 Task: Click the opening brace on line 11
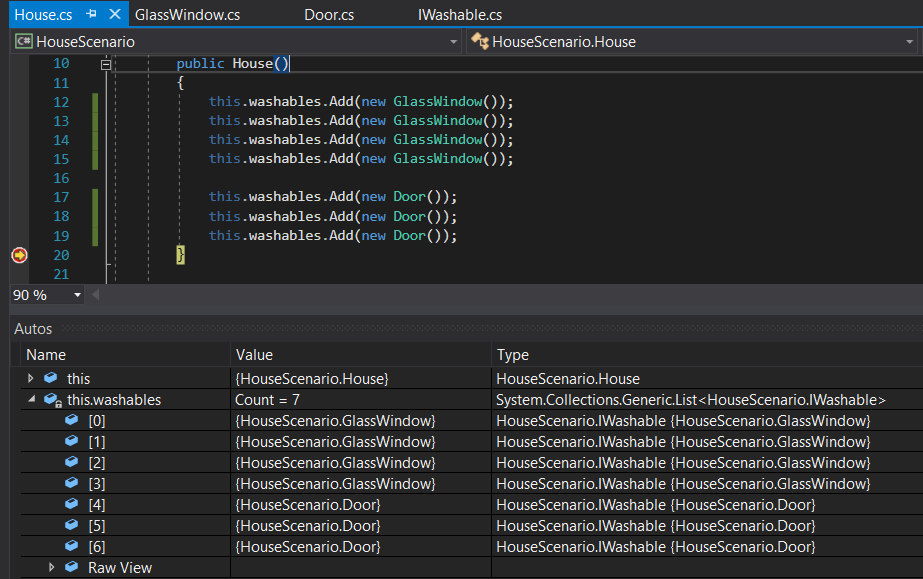[181, 83]
